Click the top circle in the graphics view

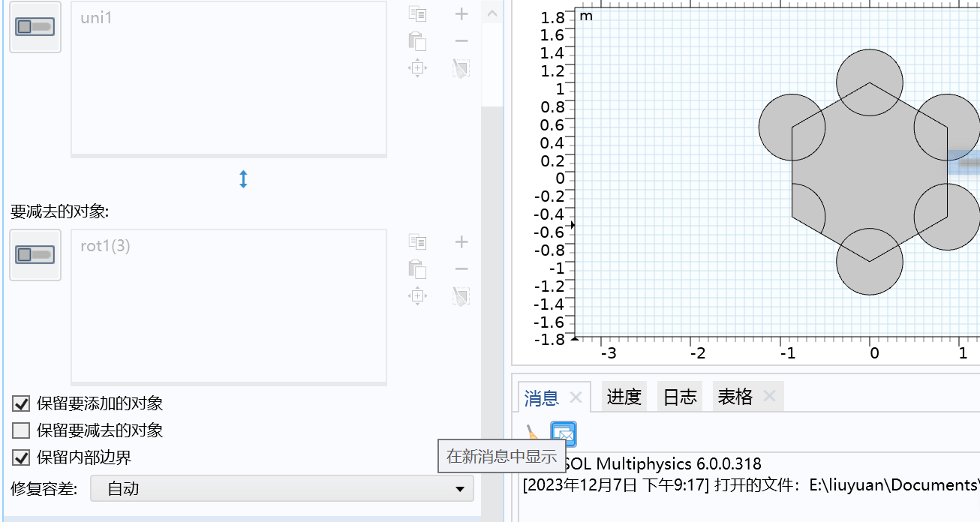click(x=870, y=82)
